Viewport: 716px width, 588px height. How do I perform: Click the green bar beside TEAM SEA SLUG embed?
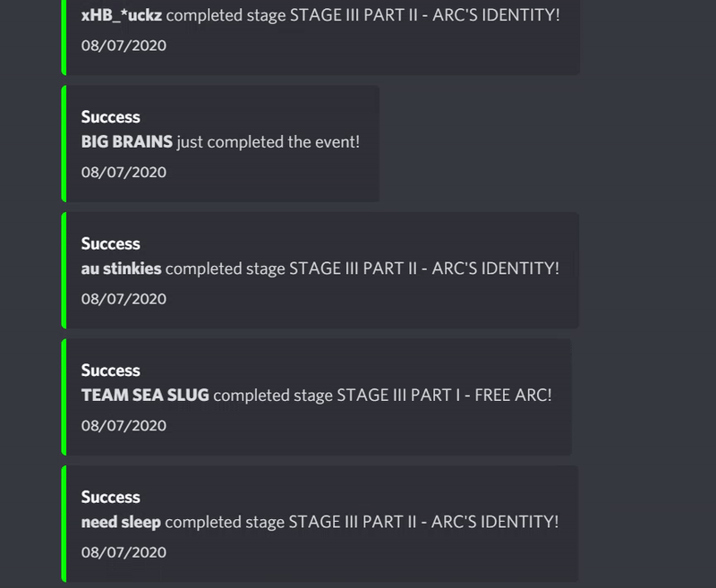[x=63, y=395]
